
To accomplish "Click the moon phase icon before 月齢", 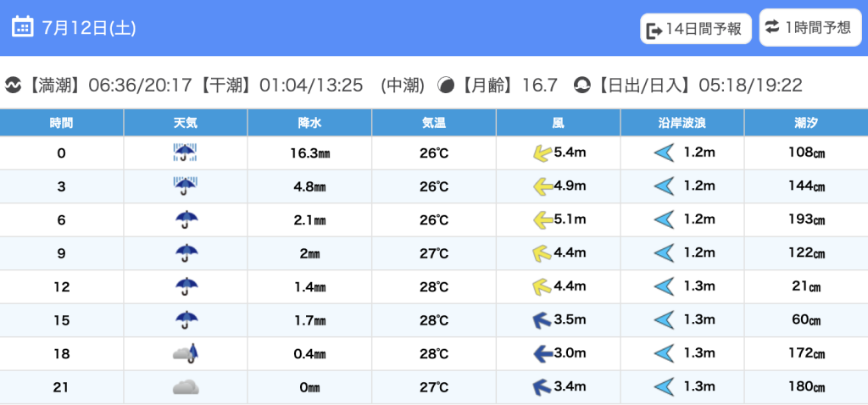I will 446,86.
